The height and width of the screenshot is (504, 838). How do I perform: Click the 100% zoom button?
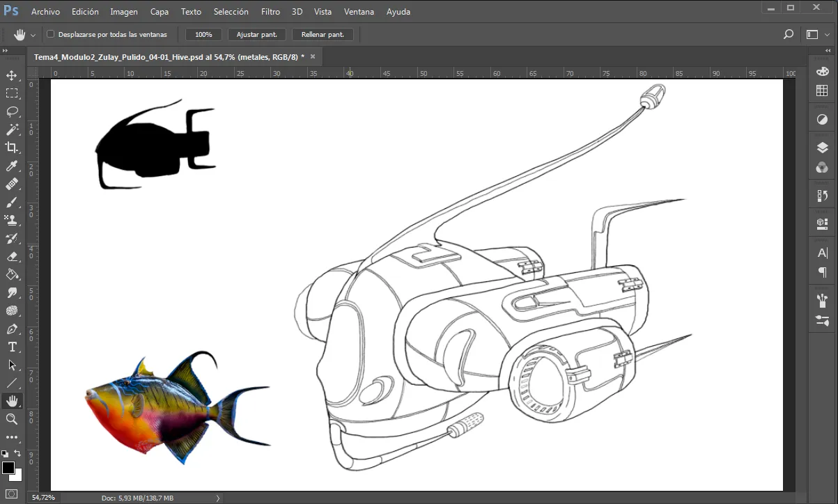[203, 34]
